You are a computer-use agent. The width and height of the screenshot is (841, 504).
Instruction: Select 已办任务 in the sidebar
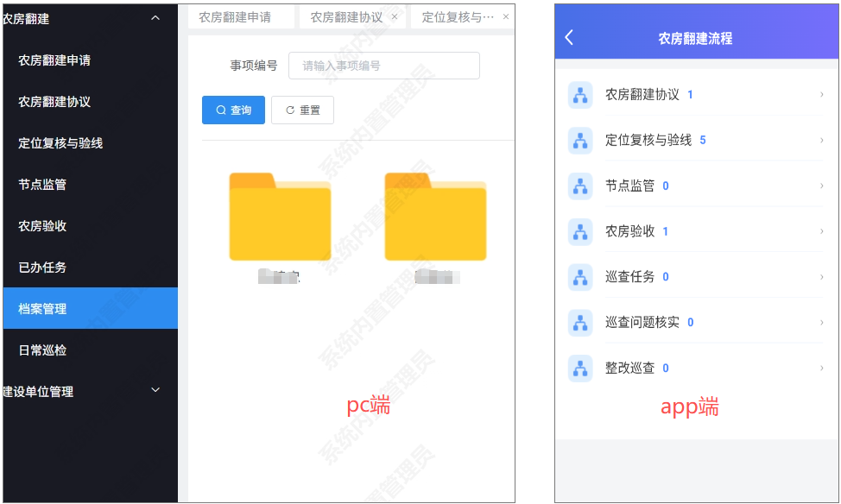point(42,268)
